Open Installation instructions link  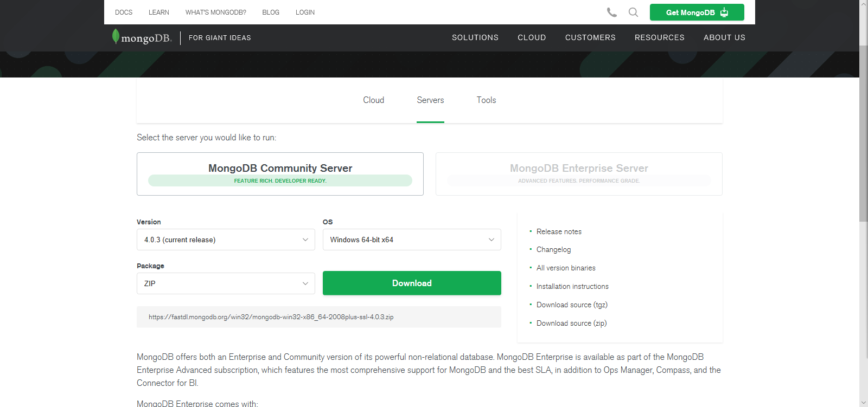pyautogui.click(x=572, y=287)
